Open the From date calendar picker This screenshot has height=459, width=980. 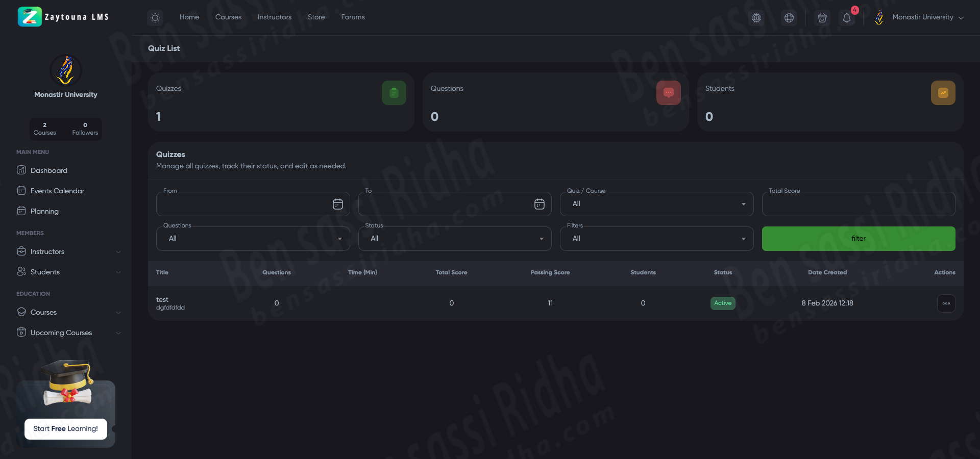pos(337,204)
